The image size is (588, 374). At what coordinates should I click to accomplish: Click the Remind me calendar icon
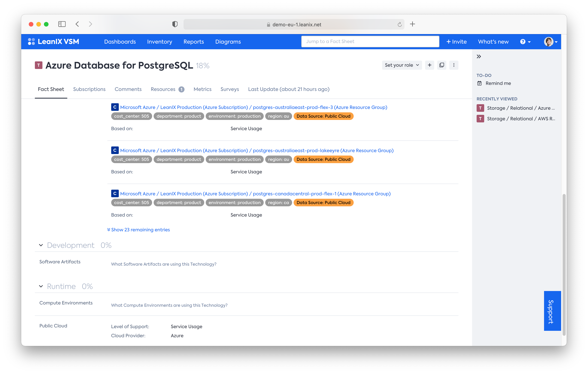(x=480, y=83)
